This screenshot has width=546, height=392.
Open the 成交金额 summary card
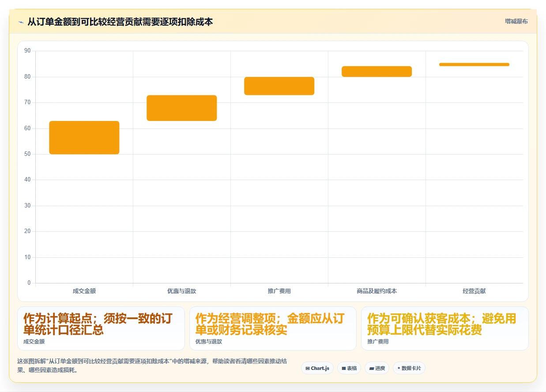pyautogui.click(x=101, y=328)
